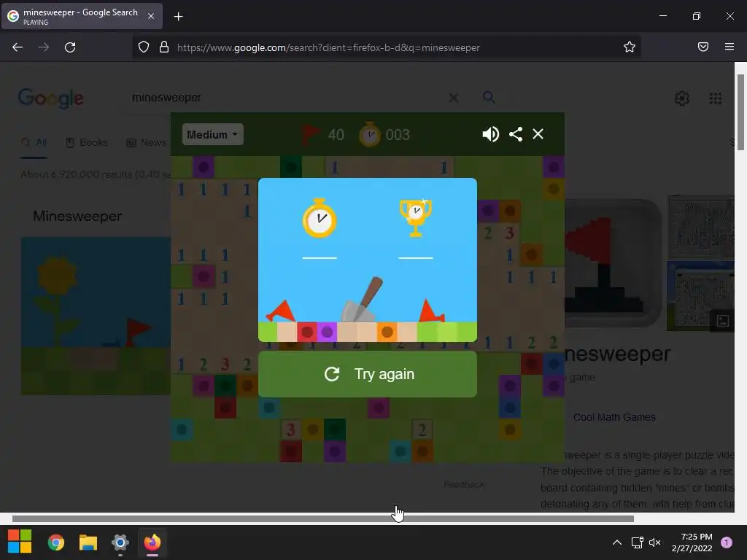Click the red flag counter icon
This screenshot has width=747, height=560.
[x=311, y=134]
